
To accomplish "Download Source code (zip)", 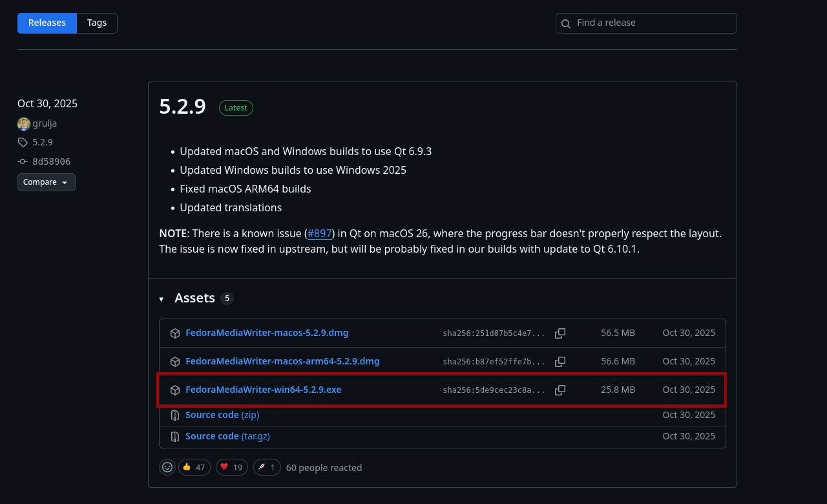I will (x=222, y=415).
